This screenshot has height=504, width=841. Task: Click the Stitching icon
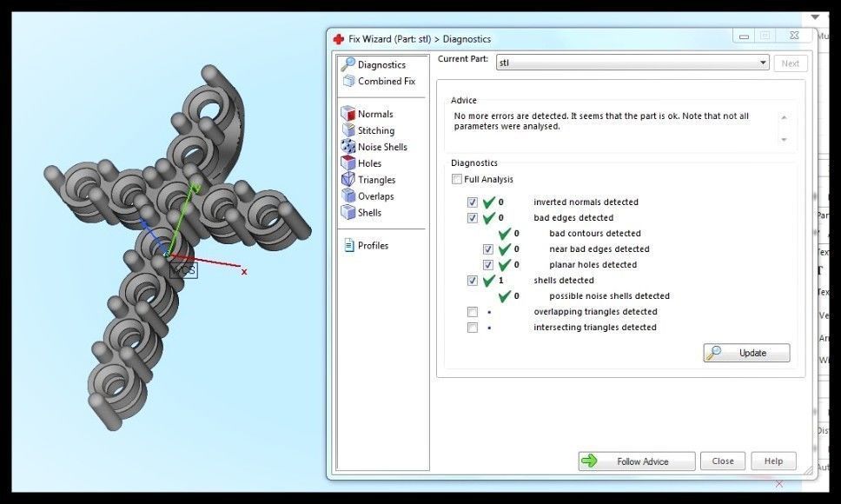tap(348, 130)
